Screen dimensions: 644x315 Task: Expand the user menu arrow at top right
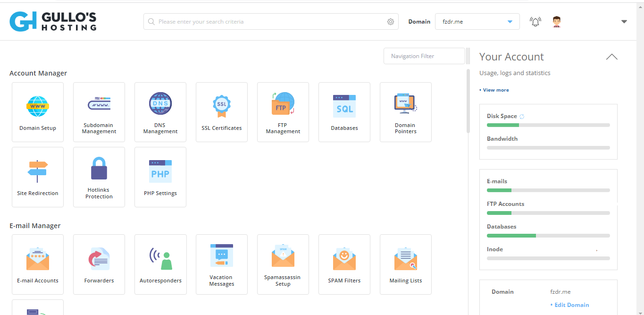pos(624,22)
